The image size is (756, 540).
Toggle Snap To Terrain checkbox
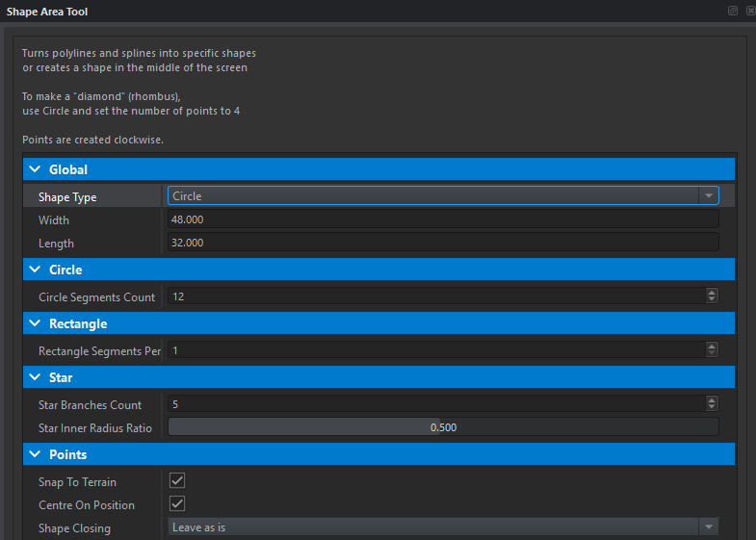[177, 480]
